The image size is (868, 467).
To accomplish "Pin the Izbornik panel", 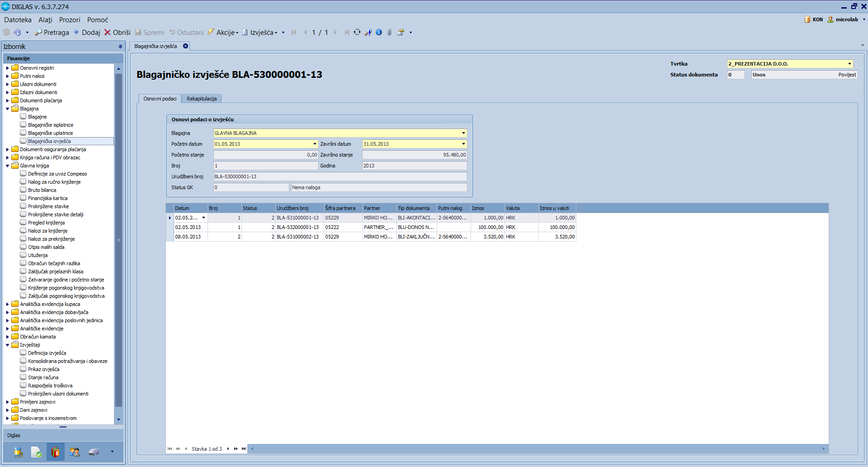I will 120,47.
